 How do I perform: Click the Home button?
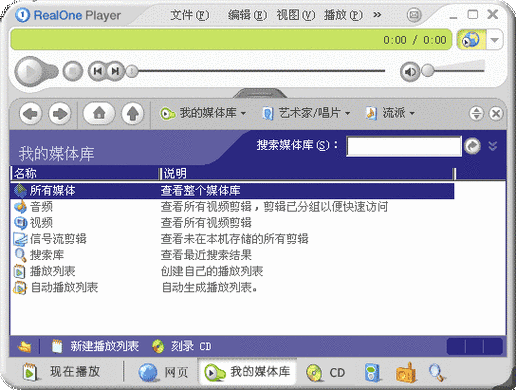tap(99, 113)
